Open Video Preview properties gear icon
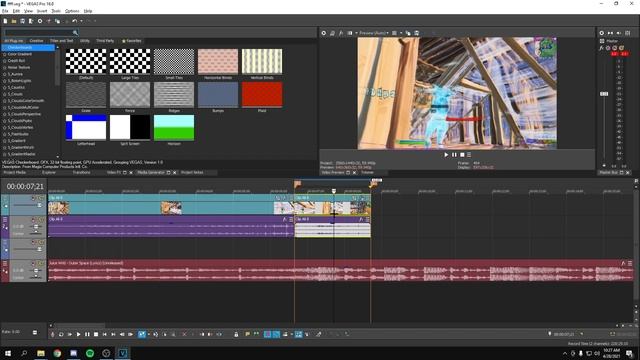640x360 pixels. 323,33
